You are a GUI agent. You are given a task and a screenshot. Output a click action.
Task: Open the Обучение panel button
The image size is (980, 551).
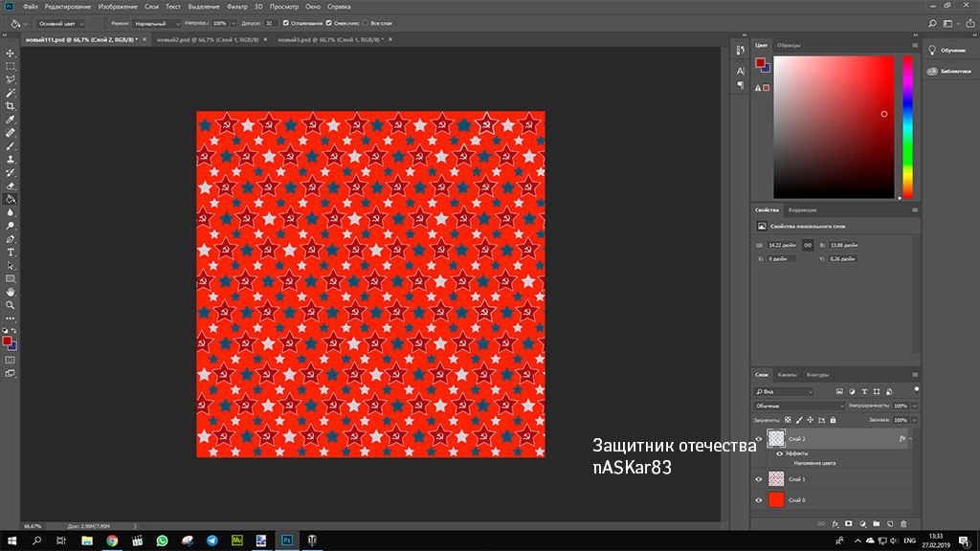(x=946, y=50)
